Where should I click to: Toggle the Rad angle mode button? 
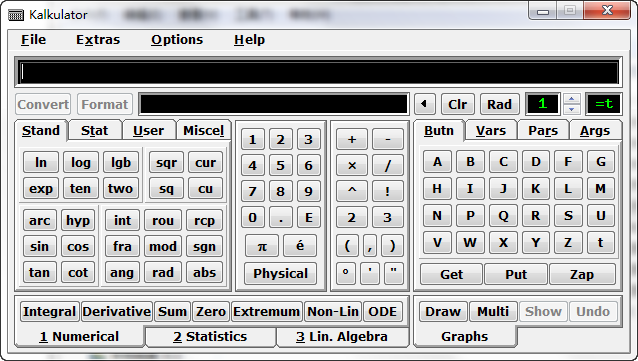coord(499,104)
